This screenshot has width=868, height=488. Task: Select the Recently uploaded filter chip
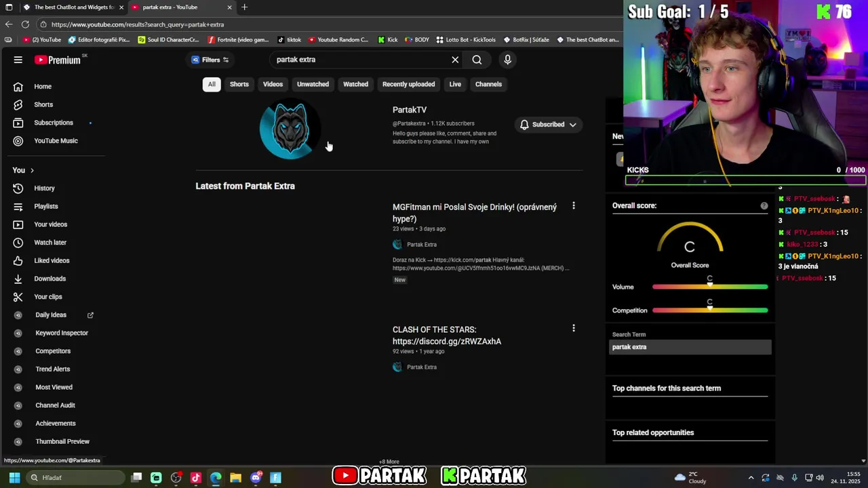click(x=408, y=84)
